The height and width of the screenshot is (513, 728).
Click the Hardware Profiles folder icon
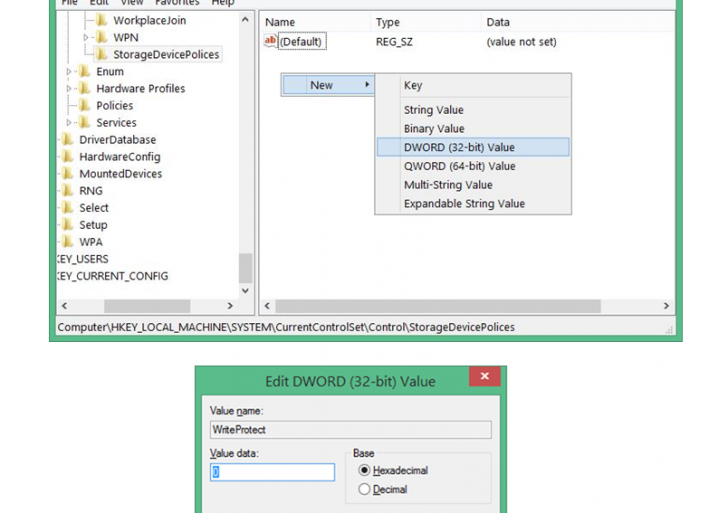tap(84, 88)
